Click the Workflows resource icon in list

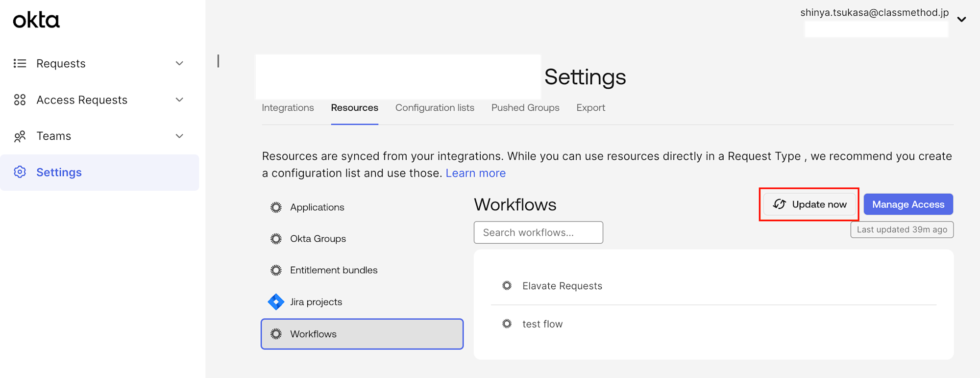276,334
